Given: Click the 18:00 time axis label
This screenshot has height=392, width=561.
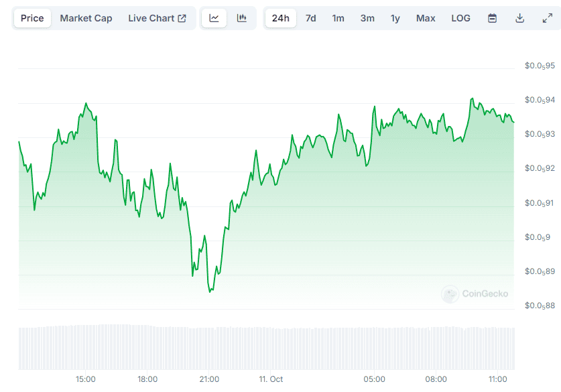Looking at the screenshot, I should 147,379.
